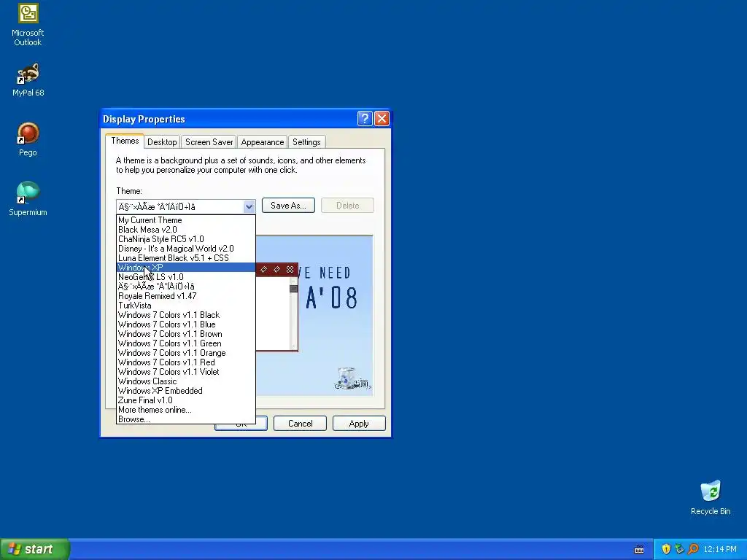Choose Windows 7 Colors v1.1 Brown

186,334
